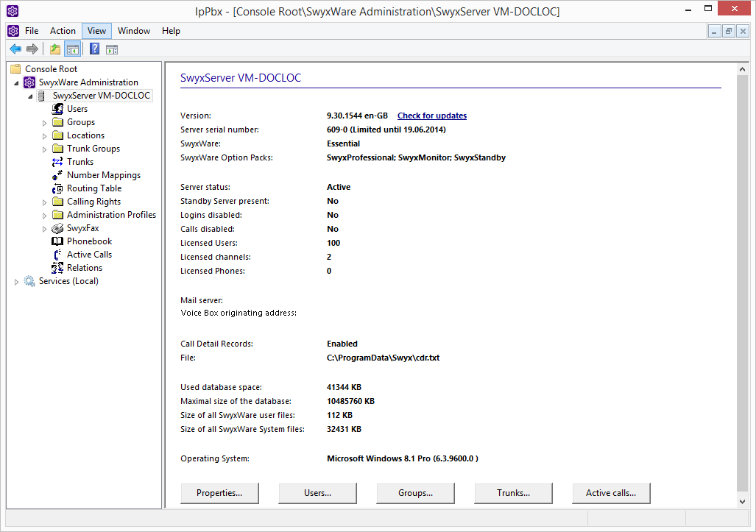Open the Phonebook book icon
The height and width of the screenshot is (532, 756).
(57, 241)
